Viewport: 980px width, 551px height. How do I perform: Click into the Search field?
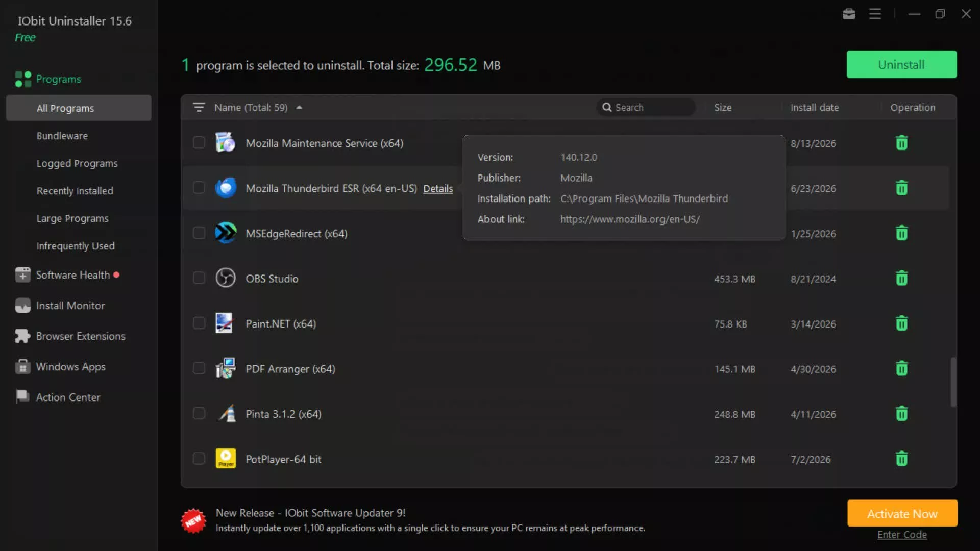click(x=646, y=107)
